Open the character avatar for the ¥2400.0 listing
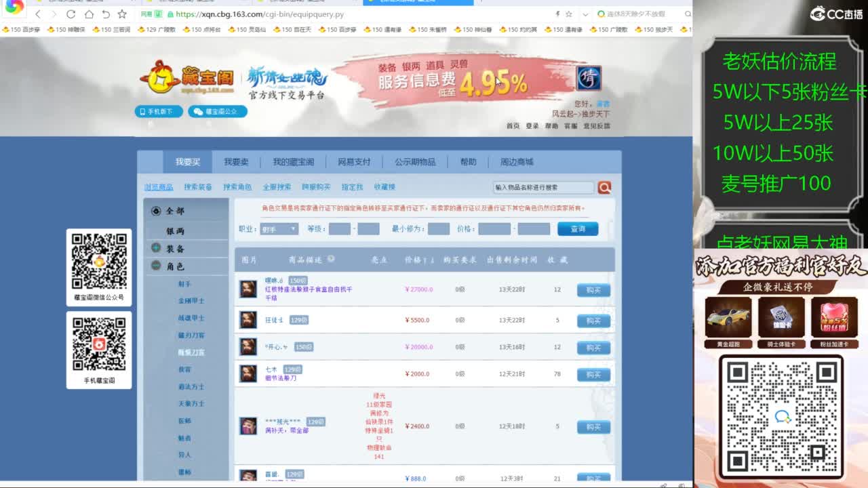This screenshot has height=488, width=868. [x=248, y=426]
